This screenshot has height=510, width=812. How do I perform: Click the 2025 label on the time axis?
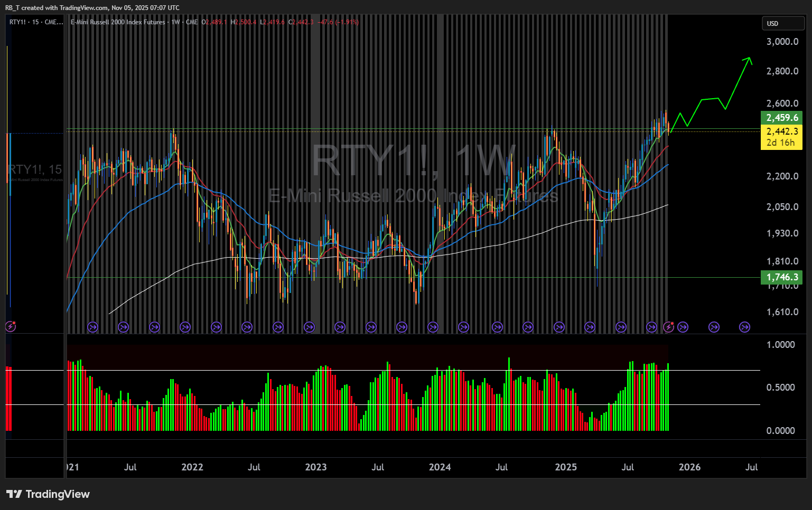click(566, 467)
